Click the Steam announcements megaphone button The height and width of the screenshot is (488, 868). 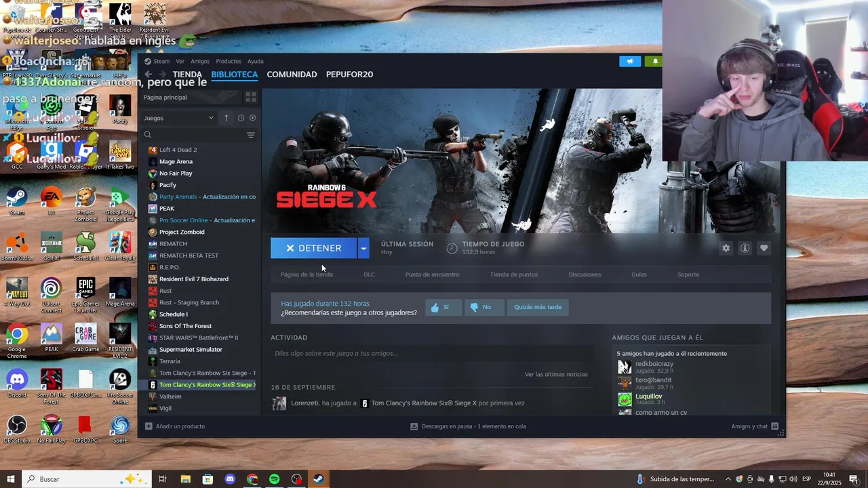tap(630, 61)
